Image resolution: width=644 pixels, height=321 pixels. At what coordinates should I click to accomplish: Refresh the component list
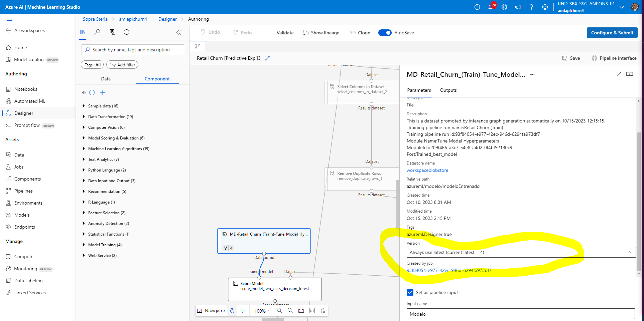coord(127,32)
